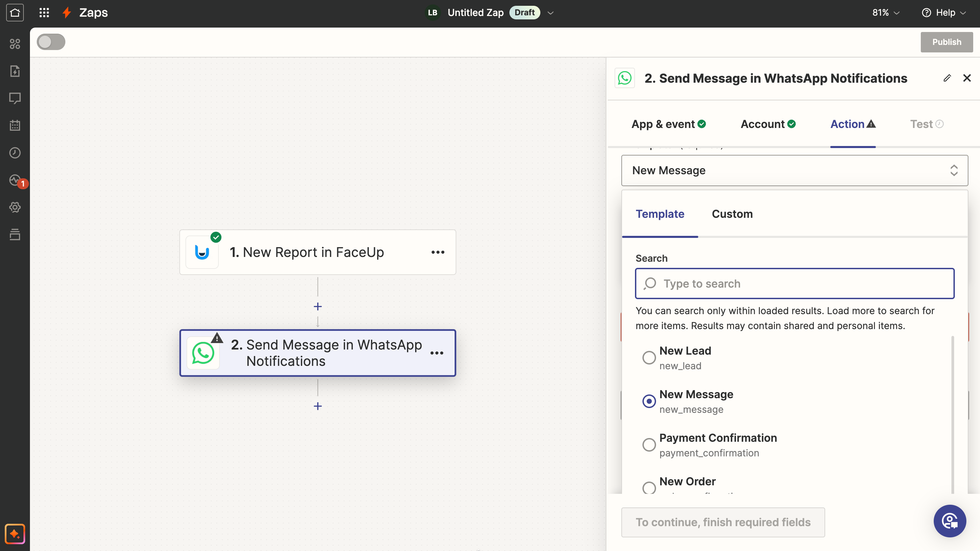Toggle the Zap on/off switch
980x551 pixels.
point(51,42)
